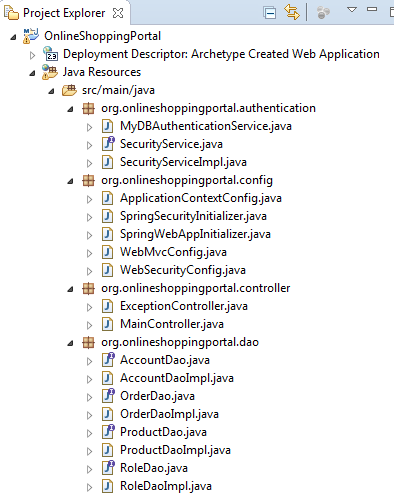Click the AccountDao.java interface icon

click(x=108, y=360)
